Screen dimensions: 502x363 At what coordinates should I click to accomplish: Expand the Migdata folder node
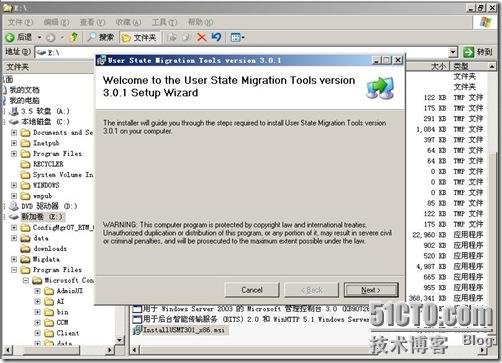[14, 259]
